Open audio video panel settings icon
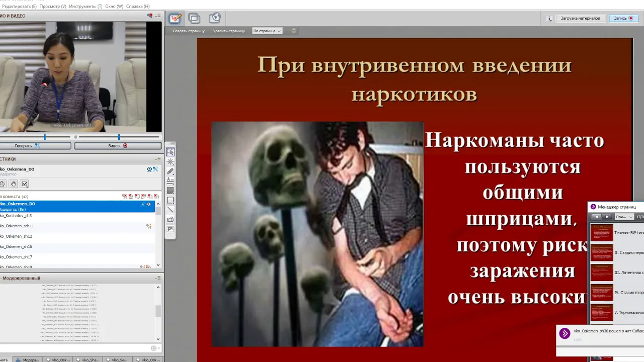Viewport: 644px width, 362px height. click(x=150, y=16)
